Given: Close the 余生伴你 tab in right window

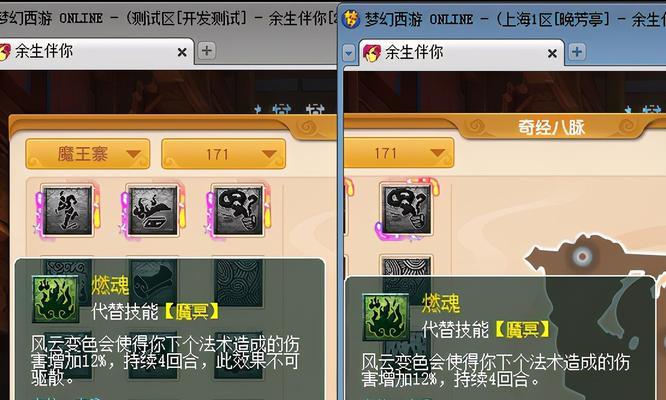Looking at the screenshot, I should pyautogui.click(x=552, y=53).
